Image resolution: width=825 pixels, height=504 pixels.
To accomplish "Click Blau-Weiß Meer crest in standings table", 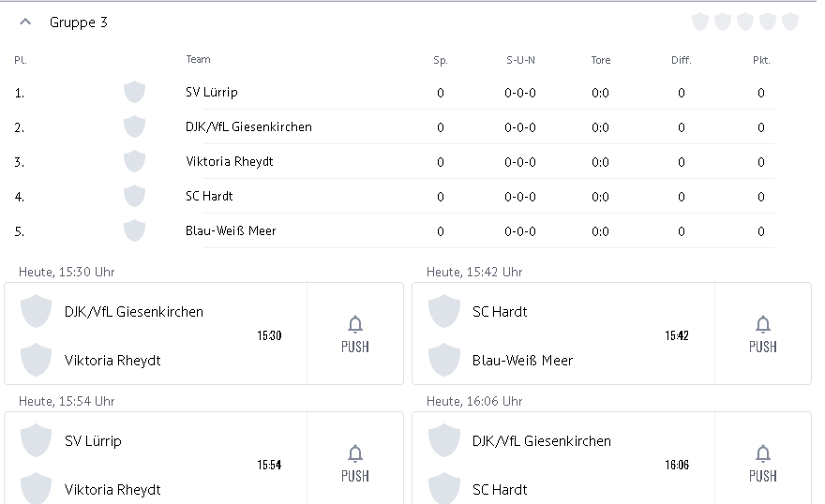I will [x=134, y=230].
